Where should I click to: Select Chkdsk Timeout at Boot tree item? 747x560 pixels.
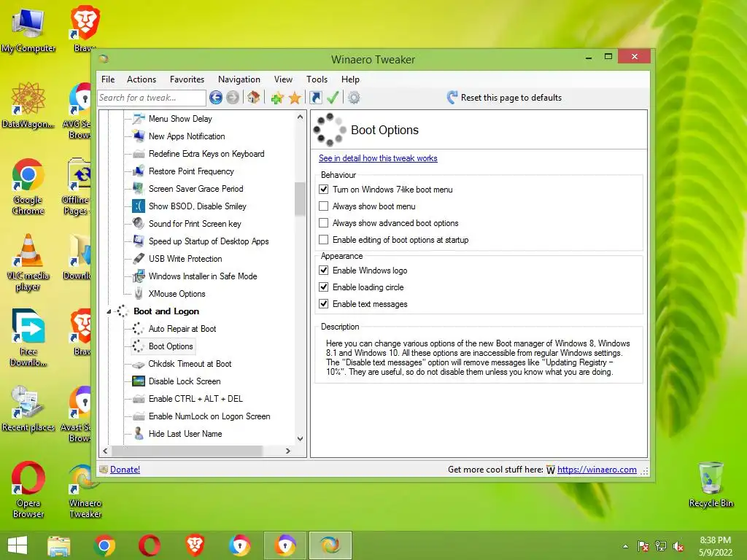(190, 364)
